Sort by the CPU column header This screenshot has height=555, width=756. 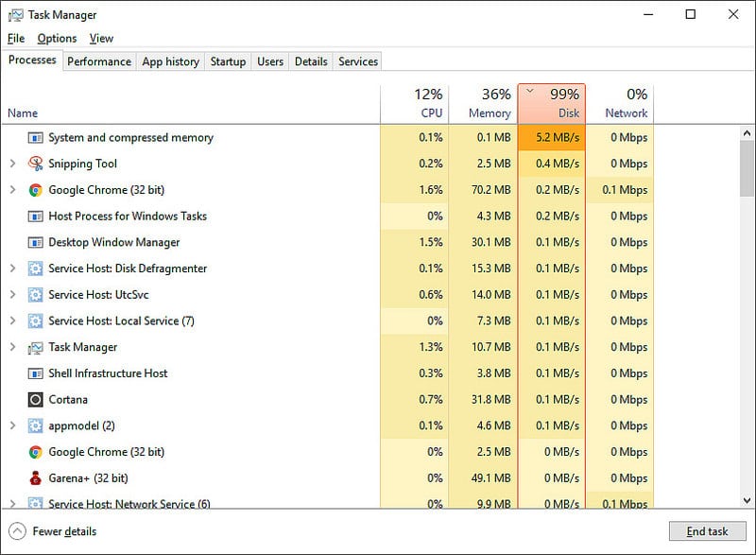[415, 104]
